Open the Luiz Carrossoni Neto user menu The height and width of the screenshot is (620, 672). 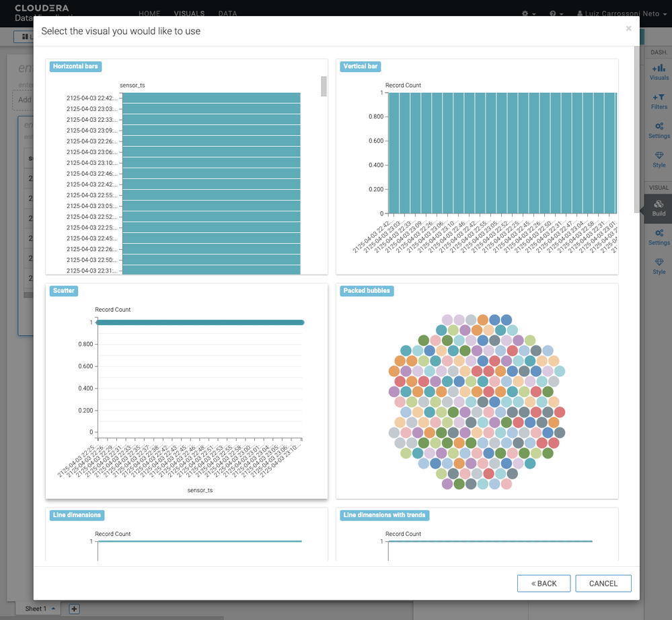click(x=622, y=13)
